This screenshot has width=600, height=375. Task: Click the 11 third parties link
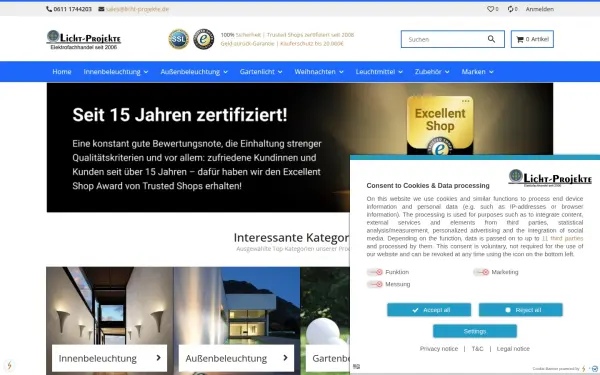tap(562, 238)
